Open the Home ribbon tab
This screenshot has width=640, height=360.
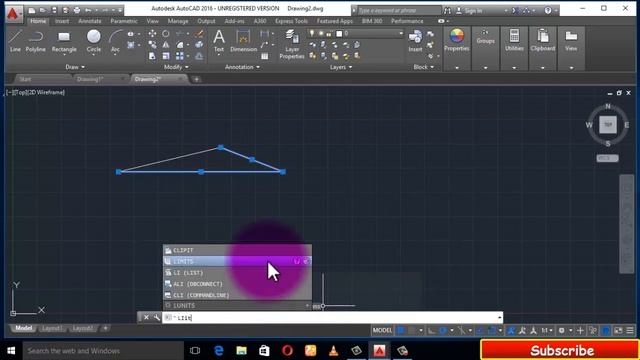point(38,21)
